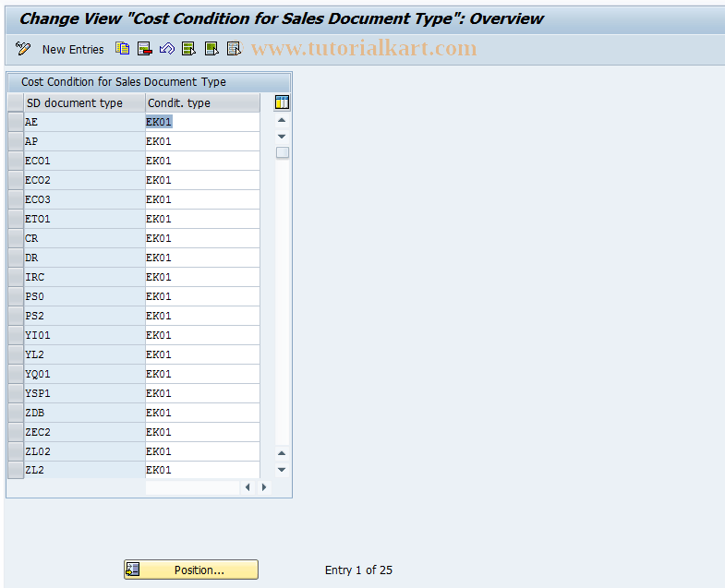
Task: Click the Delete entry icon
Action: (145, 49)
